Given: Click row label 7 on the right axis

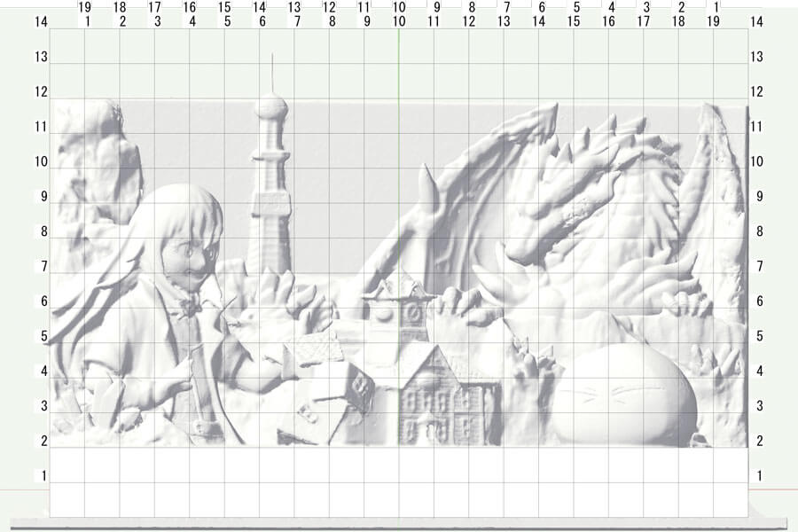Looking at the screenshot, I should [760, 266].
